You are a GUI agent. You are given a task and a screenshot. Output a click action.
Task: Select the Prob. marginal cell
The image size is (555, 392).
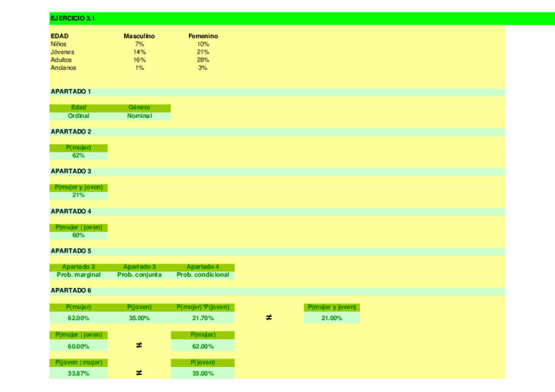pyautogui.click(x=79, y=275)
